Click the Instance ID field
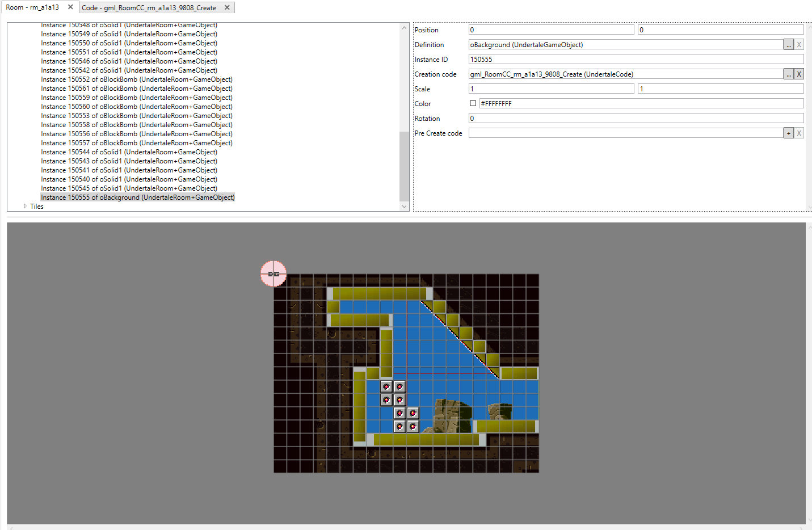Viewport: 812px width, 530px height. 636,60
